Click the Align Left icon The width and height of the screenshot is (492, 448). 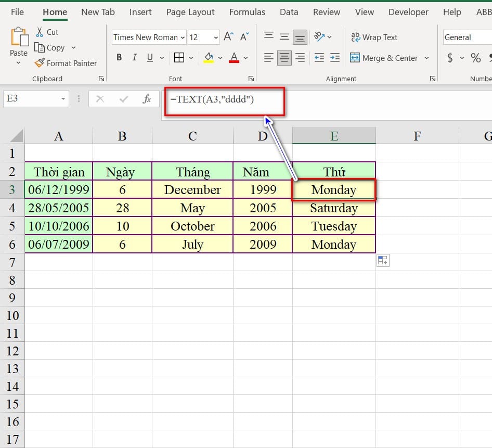(x=268, y=58)
